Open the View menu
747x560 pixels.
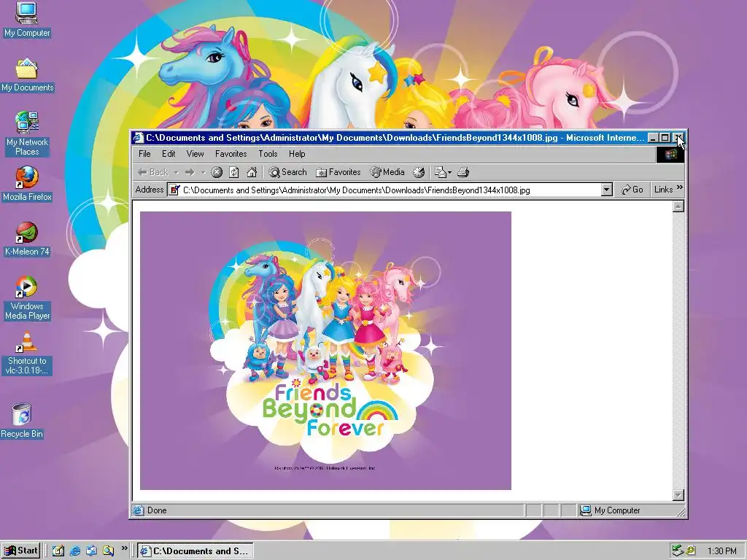195,154
